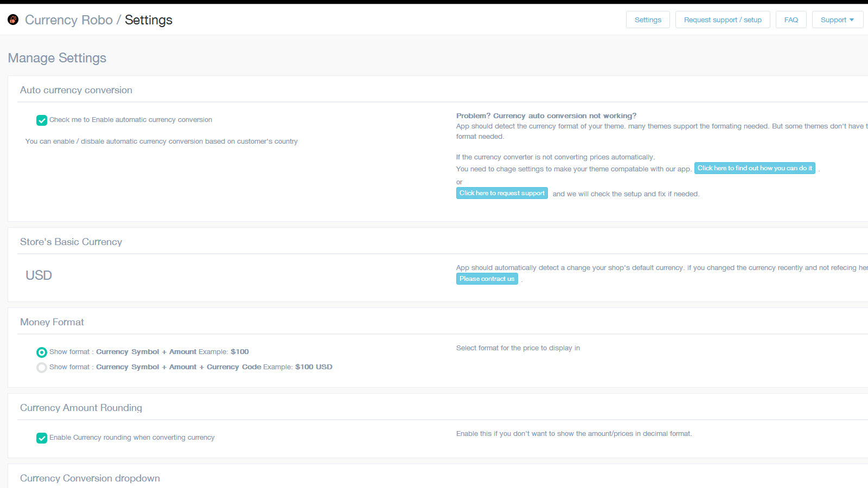Click the USD currency label
The image size is (868, 488).
point(39,275)
